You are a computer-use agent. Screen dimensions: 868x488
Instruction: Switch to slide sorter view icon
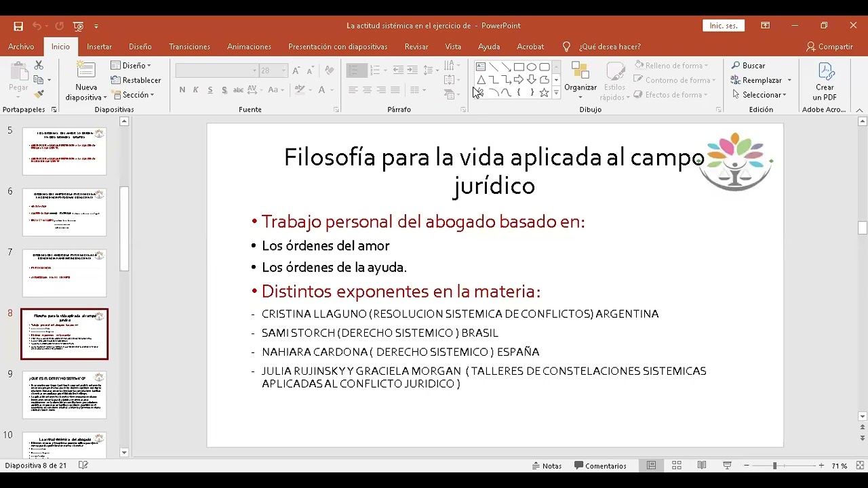click(x=676, y=466)
